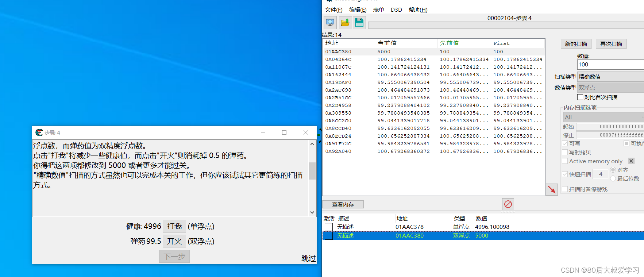Screen dimensions: 644x277
Task: Select result row 0A11067C
Action: pyautogui.click(x=434, y=67)
